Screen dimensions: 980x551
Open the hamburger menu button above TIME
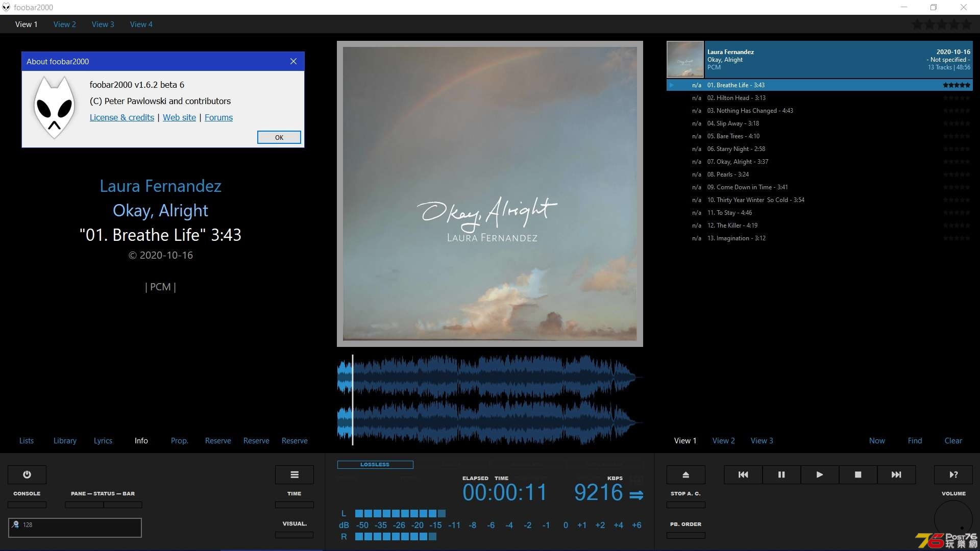pos(295,474)
